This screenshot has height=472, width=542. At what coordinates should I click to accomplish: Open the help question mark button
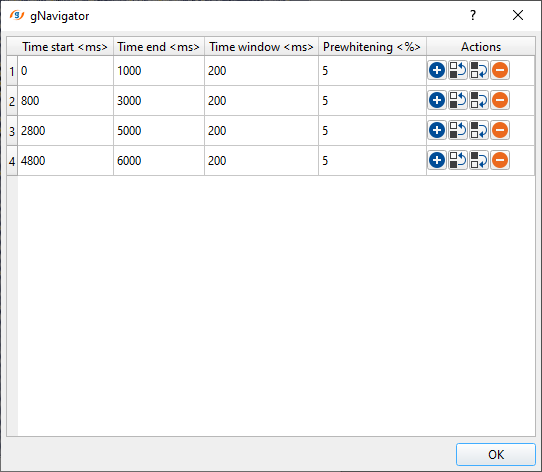click(x=473, y=15)
